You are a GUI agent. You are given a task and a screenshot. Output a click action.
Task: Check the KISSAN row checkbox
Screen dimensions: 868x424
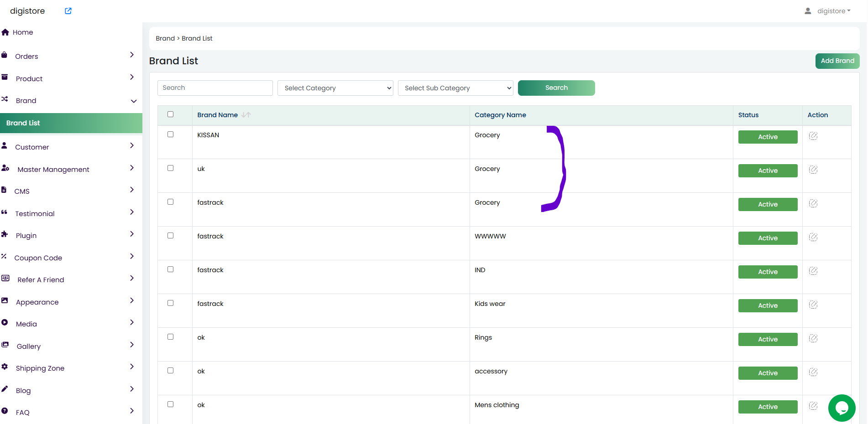point(171,134)
